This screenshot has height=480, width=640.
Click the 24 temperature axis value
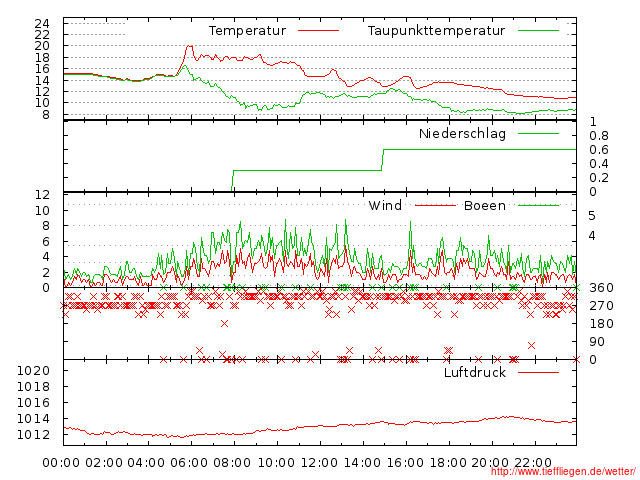[42, 24]
